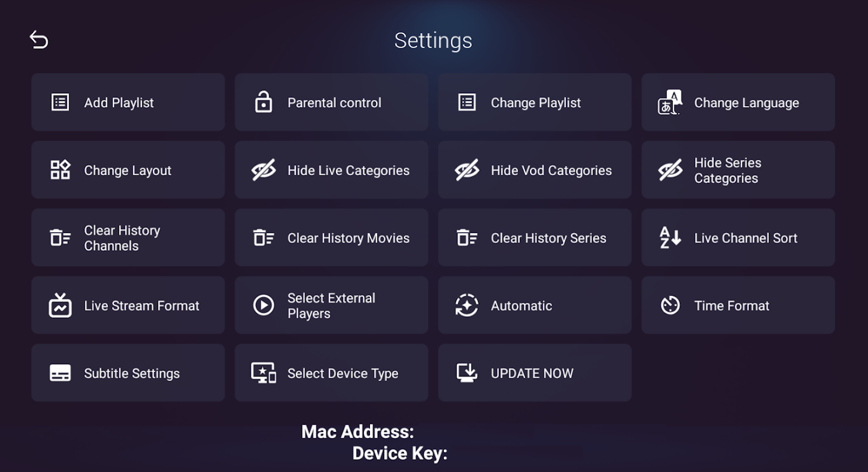Select Clear History Movies
Screen dimensions: 868x472
[x=332, y=237]
